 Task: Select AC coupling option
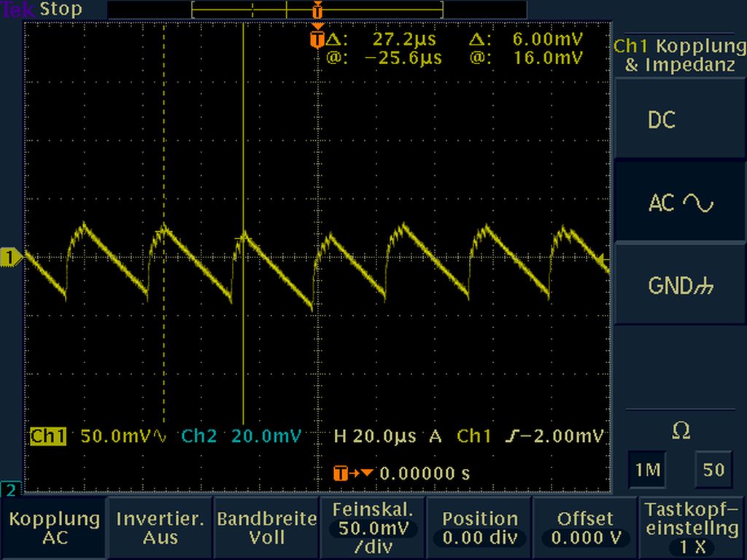680,203
